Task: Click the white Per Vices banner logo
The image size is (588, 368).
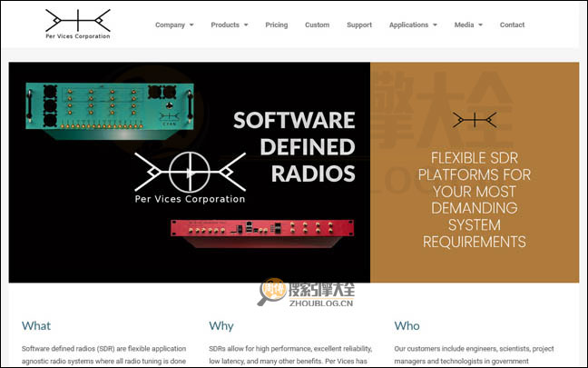Action: pyautogui.click(x=190, y=177)
